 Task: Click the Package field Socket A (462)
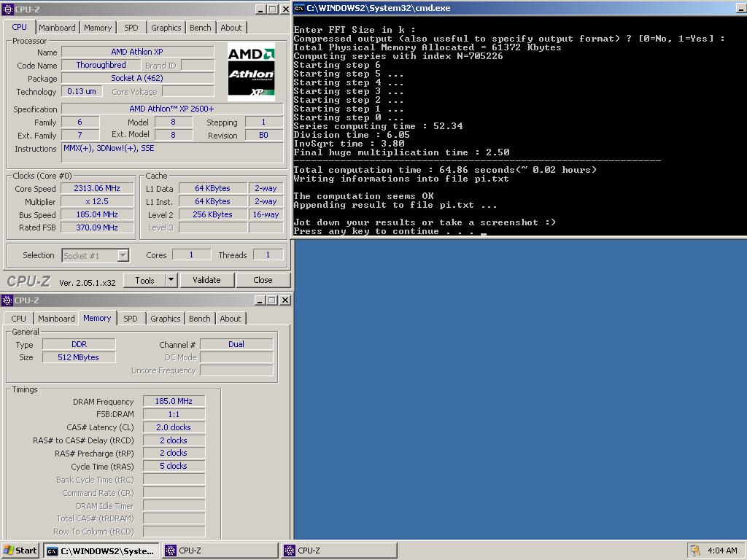(138, 78)
